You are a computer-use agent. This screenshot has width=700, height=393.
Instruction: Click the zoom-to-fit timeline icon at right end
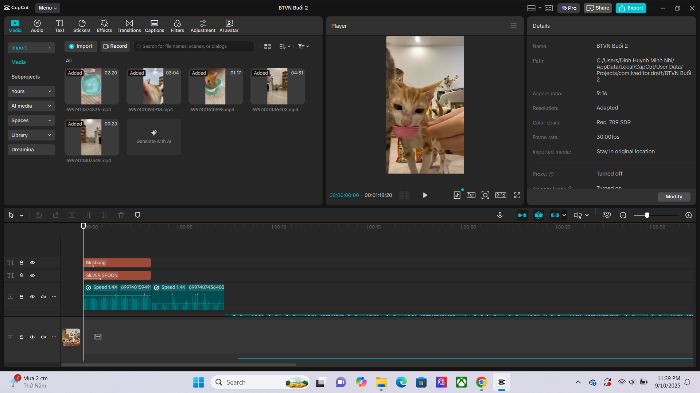pyautogui.click(x=688, y=215)
